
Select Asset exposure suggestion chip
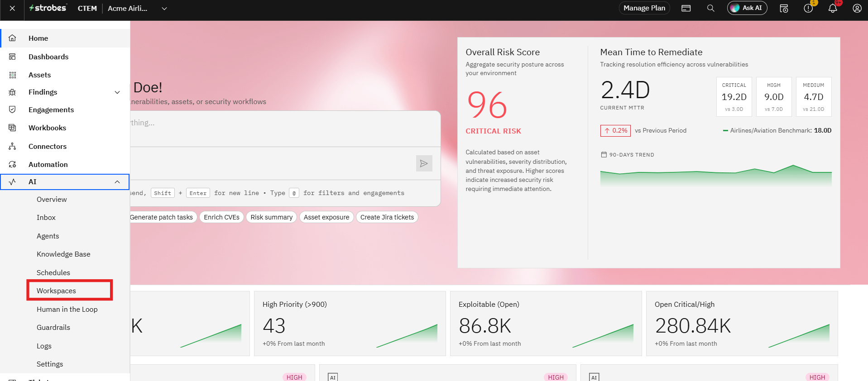[326, 217]
